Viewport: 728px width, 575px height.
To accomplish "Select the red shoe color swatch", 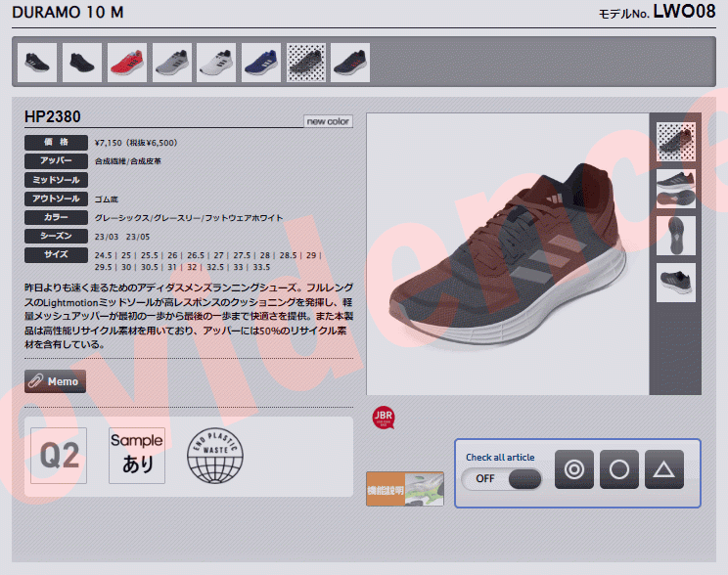I will point(127,63).
